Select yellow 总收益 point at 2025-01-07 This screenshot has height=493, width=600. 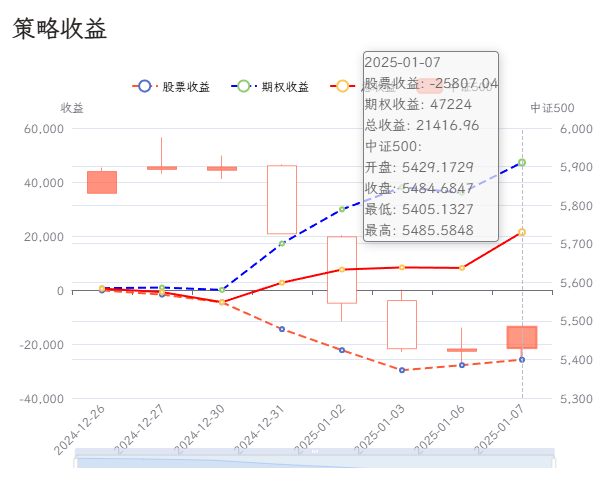pyautogui.click(x=522, y=232)
